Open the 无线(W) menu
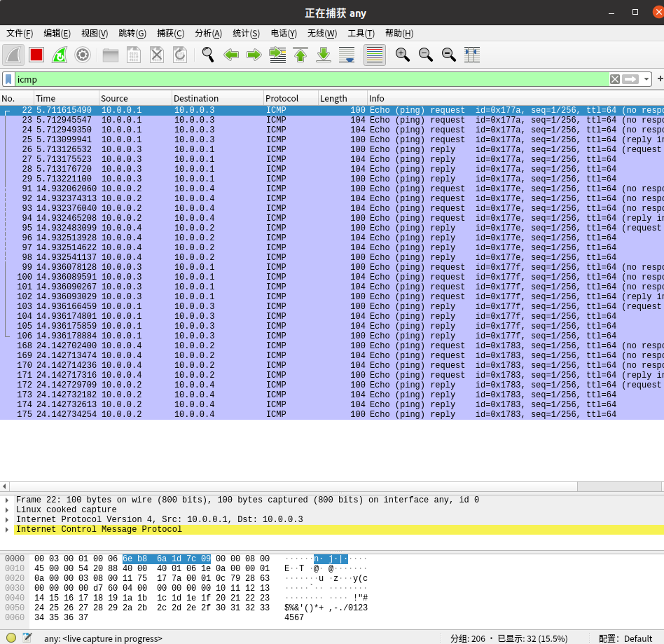This screenshot has height=644, width=664. click(322, 34)
